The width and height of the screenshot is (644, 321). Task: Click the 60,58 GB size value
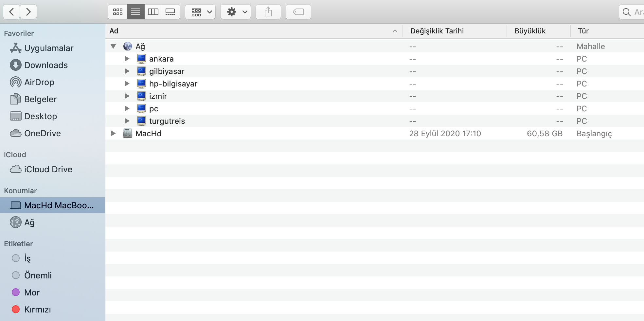(x=545, y=134)
